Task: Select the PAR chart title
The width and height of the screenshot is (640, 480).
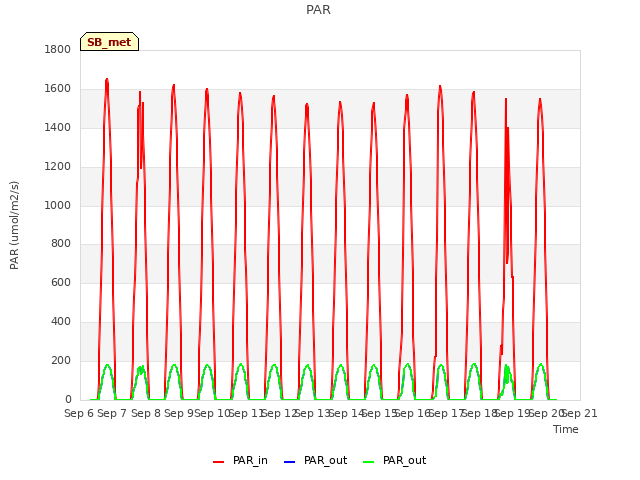Action: [318, 10]
